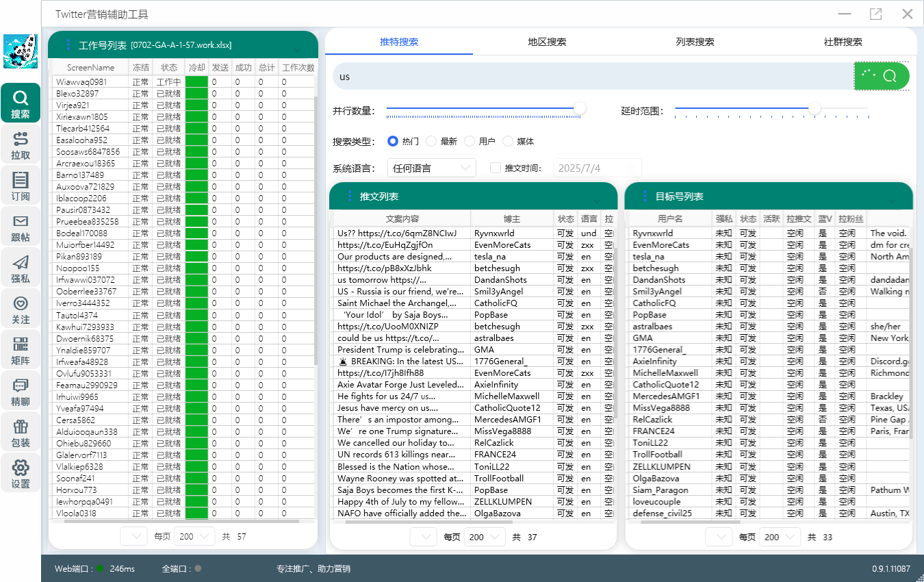Screen dimensions: 924x582
Task: Click the 冻结 column header
Action: tap(140, 68)
